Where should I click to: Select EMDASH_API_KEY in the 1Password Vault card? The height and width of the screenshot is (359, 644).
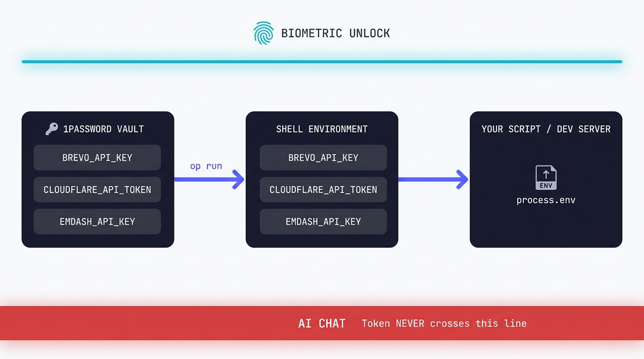[x=97, y=222]
